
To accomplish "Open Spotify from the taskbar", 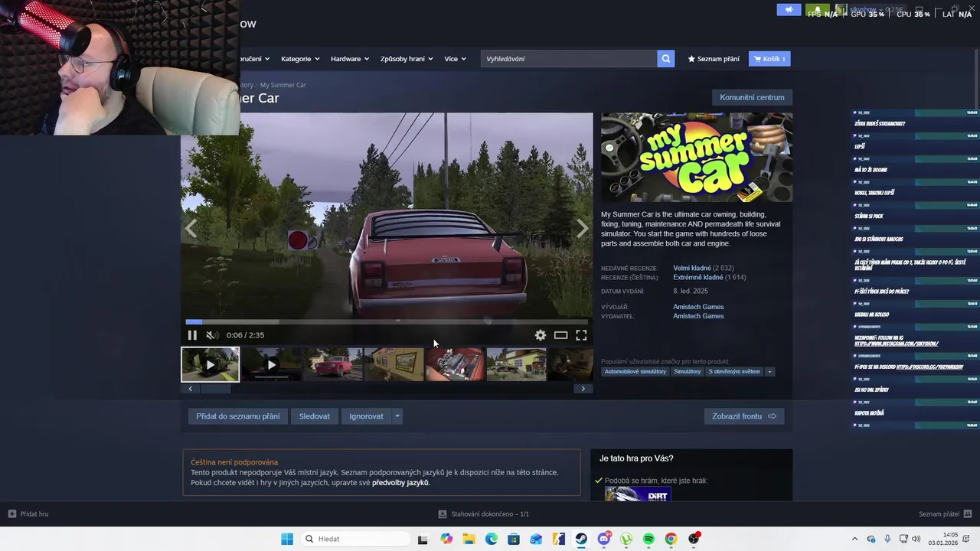I will pyautogui.click(x=648, y=539).
